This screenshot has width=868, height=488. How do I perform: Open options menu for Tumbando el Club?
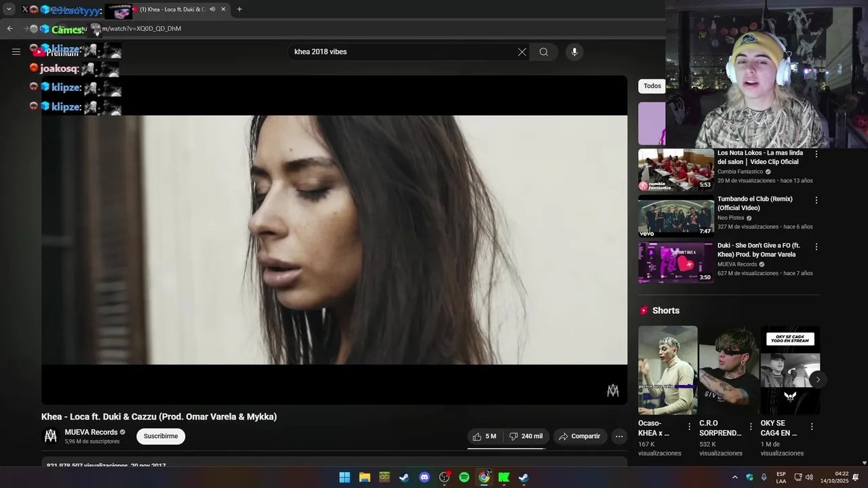(816, 200)
